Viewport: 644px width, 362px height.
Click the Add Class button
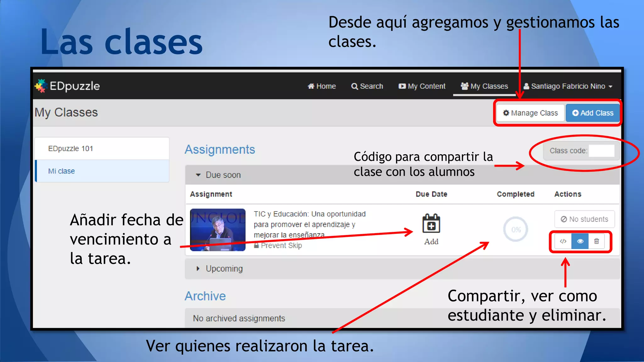pos(593,113)
